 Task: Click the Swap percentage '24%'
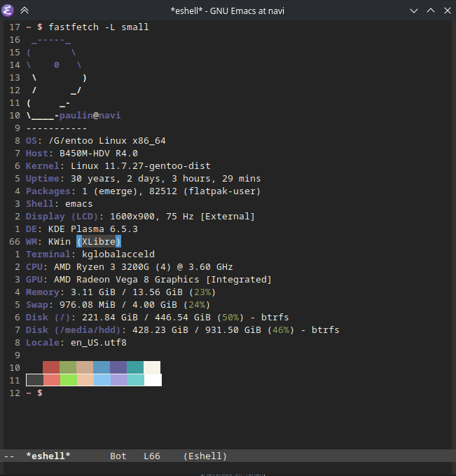click(x=197, y=304)
